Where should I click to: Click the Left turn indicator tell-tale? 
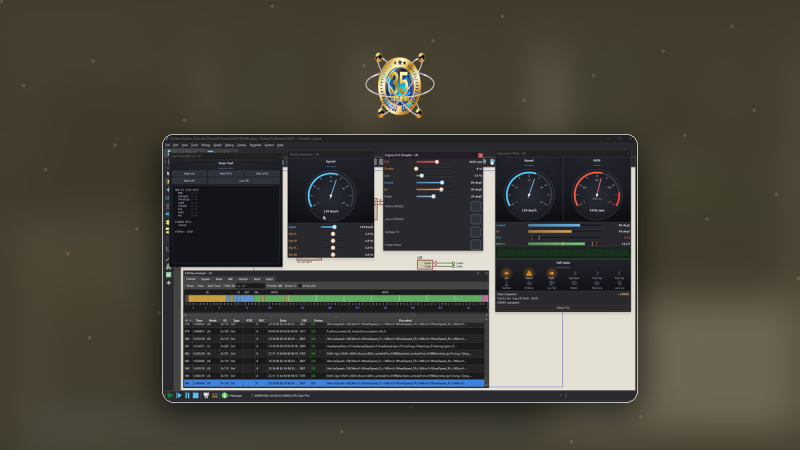(x=506, y=274)
